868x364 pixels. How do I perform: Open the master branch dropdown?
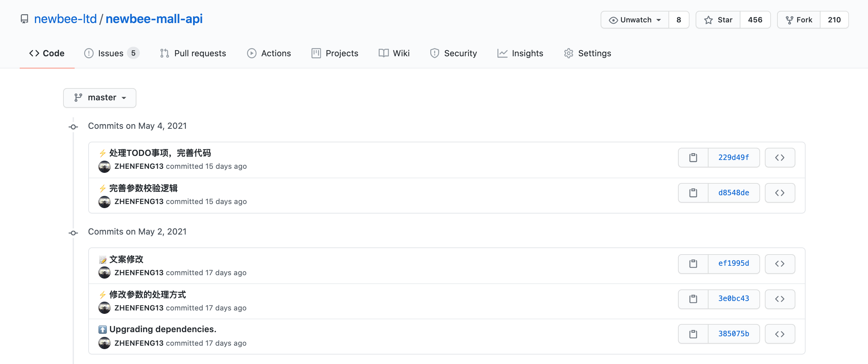[x=100, y=98]
